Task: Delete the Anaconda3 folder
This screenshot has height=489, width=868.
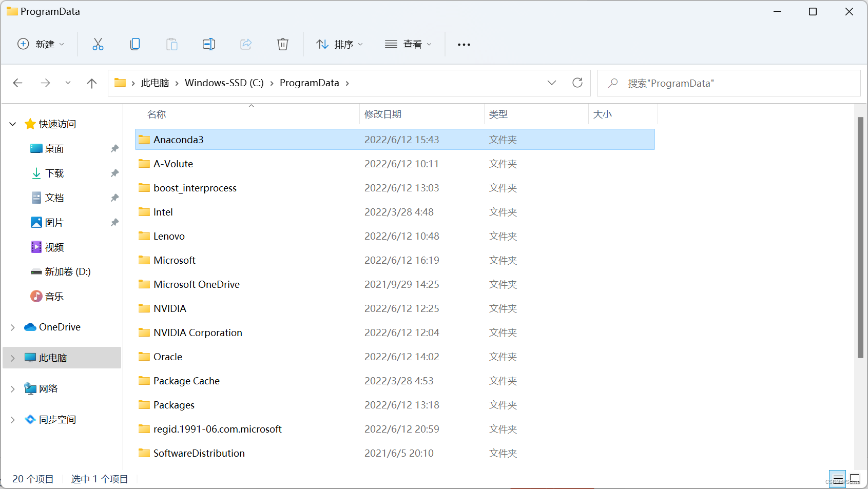Action: [x=283, y=44]
